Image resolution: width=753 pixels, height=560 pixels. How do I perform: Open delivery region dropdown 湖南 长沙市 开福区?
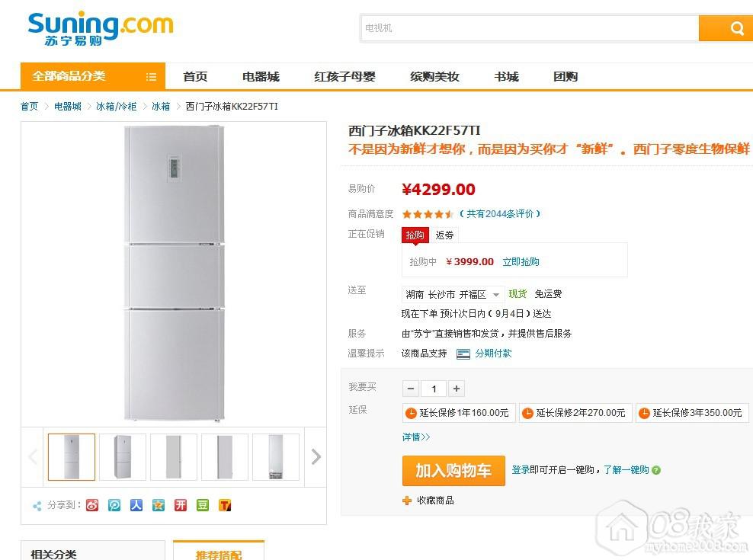pos(453,294)
